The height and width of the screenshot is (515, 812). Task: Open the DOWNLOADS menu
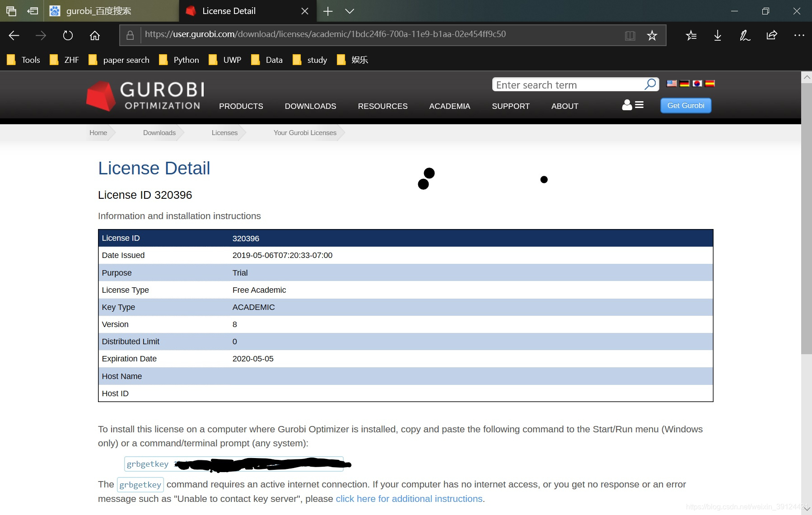pos(310,106)
